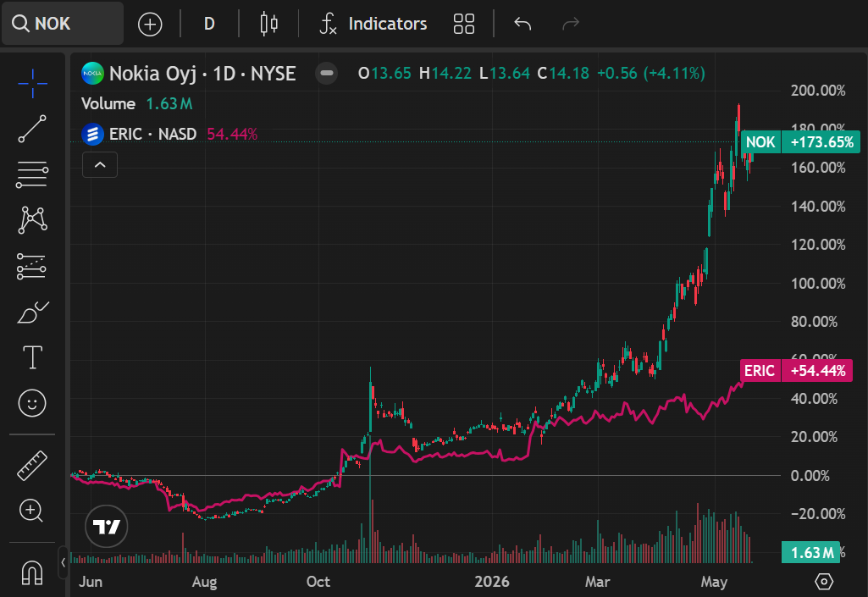Image resolution: width=868 pixels, height=597 pixels.
Task: Click the minus button beside NYSE
Action: pos(327,73)
